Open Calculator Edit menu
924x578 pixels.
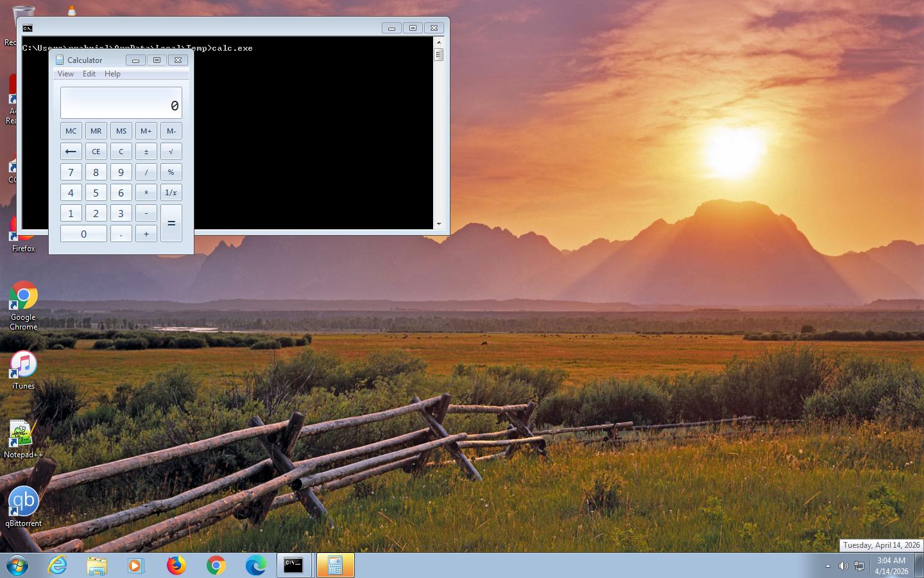[x=89, y=74]
